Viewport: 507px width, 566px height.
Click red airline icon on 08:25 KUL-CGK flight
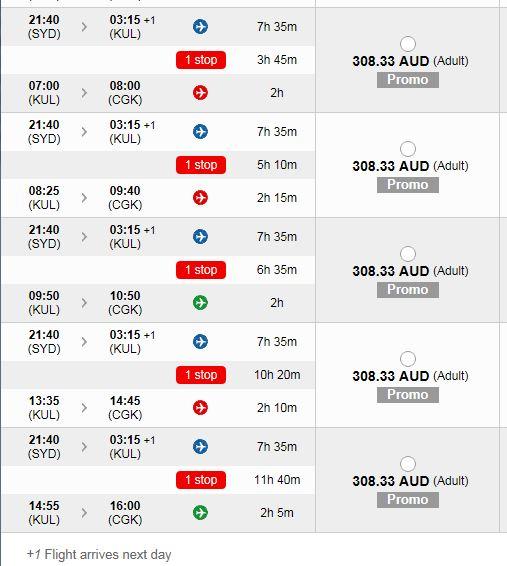point(200,198)
